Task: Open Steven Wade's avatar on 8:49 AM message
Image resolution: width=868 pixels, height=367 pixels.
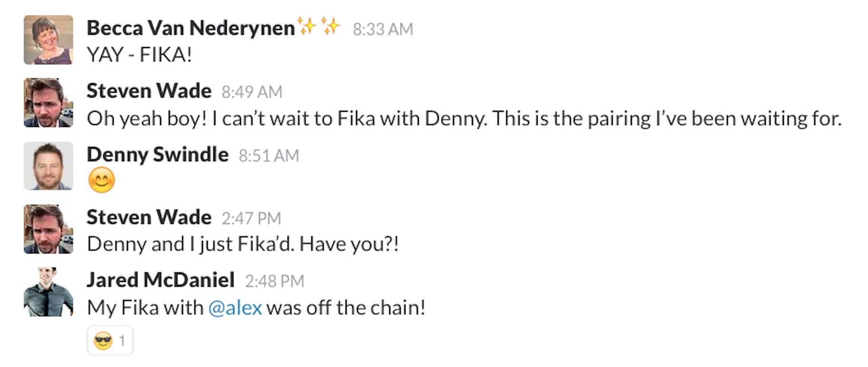Action: click(x=48, y=103)
